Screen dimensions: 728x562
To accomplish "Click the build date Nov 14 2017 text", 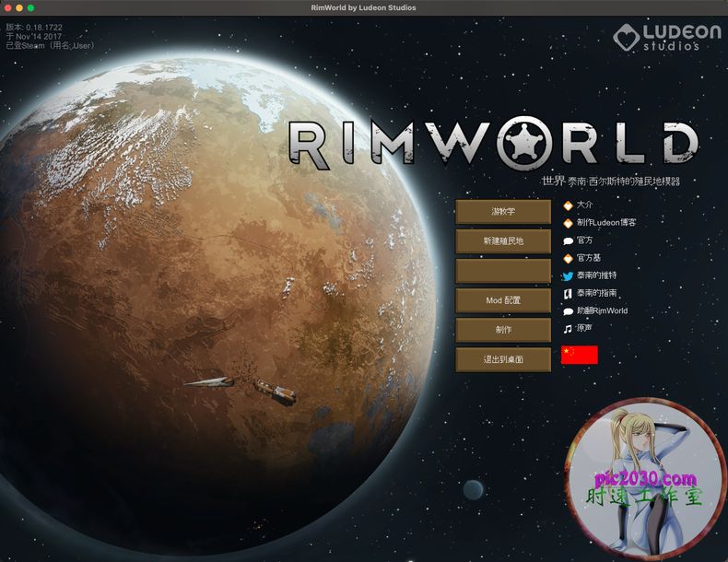I will 39,36.
